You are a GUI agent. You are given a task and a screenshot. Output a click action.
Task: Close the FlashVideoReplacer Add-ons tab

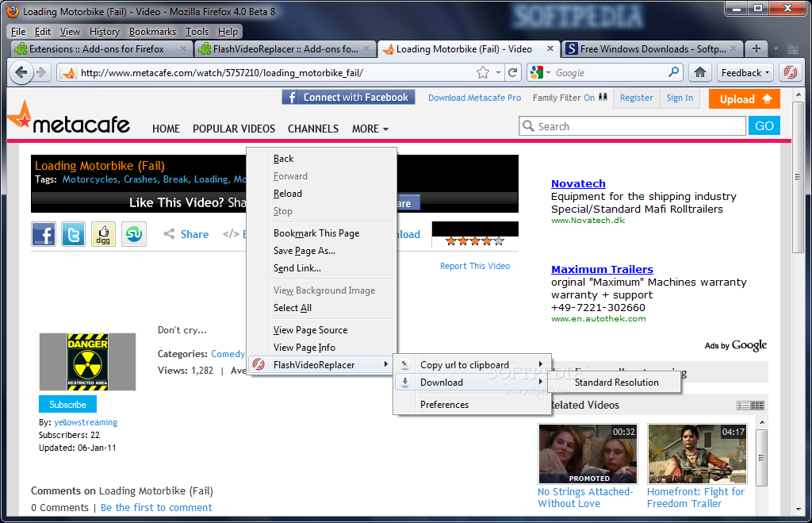(x=366, y=48)
